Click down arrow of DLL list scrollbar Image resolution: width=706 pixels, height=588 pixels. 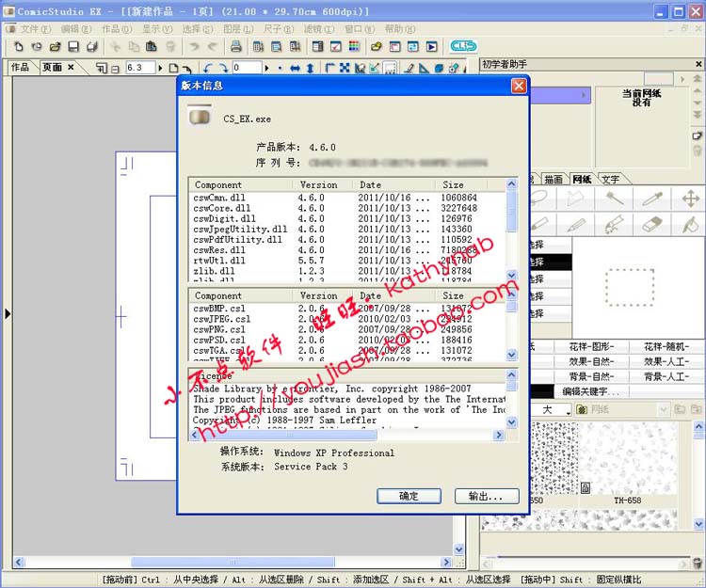pyautogui.click(x=511, y=276)
